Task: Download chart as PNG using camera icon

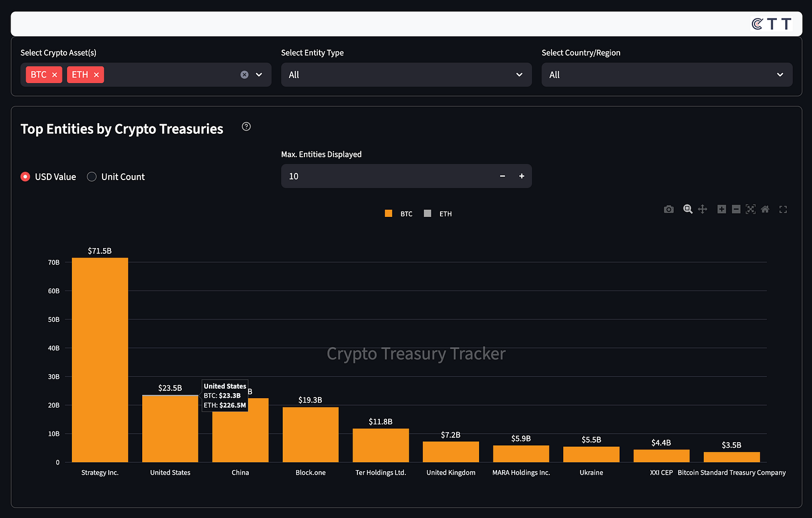Action: pos(669,209)
